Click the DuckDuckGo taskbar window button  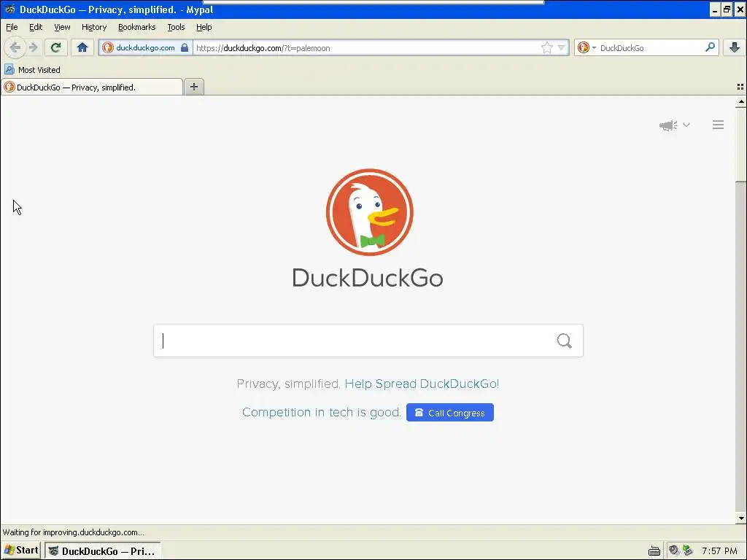(103, 551)
